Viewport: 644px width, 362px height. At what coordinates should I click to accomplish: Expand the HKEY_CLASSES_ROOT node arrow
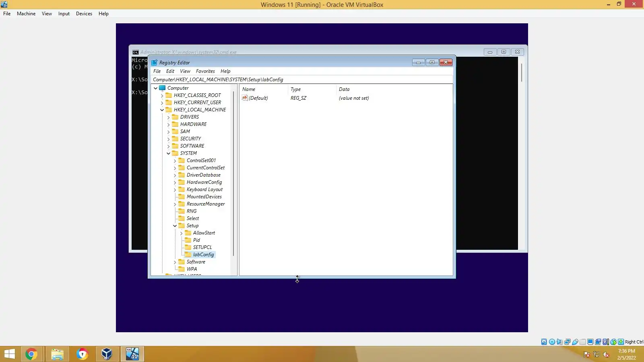tap(162, 95)
